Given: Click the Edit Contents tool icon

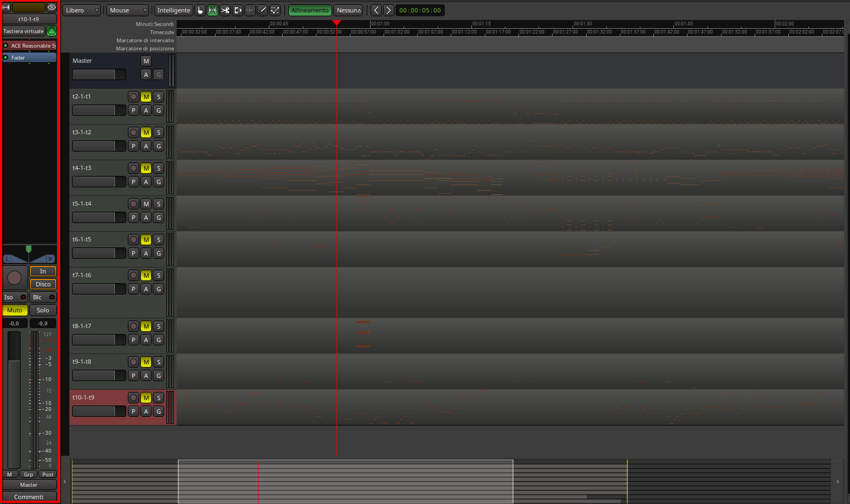Looking at the screenshot, I should [x=275, y=10].
